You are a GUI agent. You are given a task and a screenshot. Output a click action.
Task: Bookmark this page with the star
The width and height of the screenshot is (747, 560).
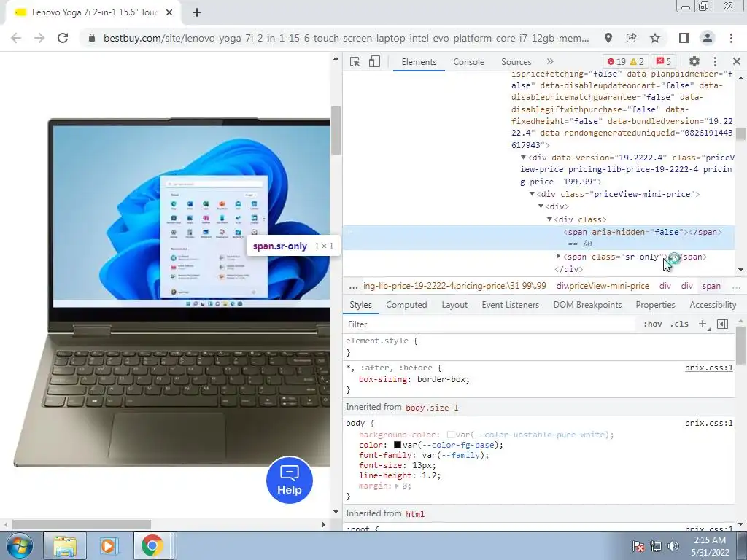pyautogui.click(x=655, y=38)
